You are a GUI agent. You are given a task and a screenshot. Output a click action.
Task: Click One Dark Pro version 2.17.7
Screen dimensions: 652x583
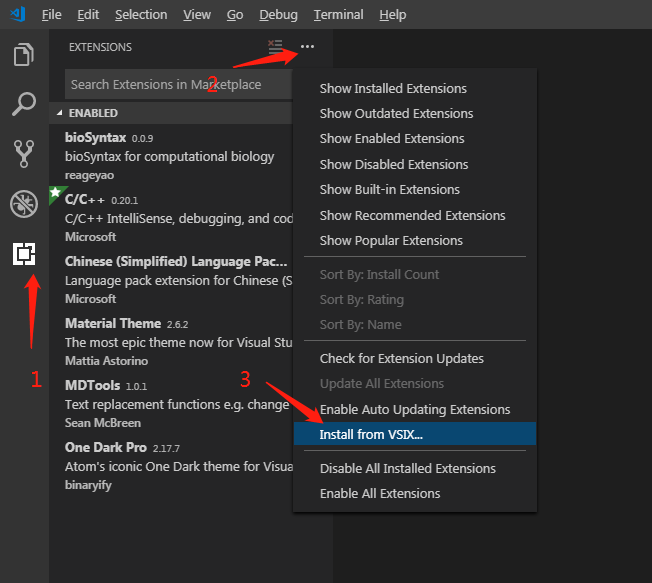coord(166,449)
